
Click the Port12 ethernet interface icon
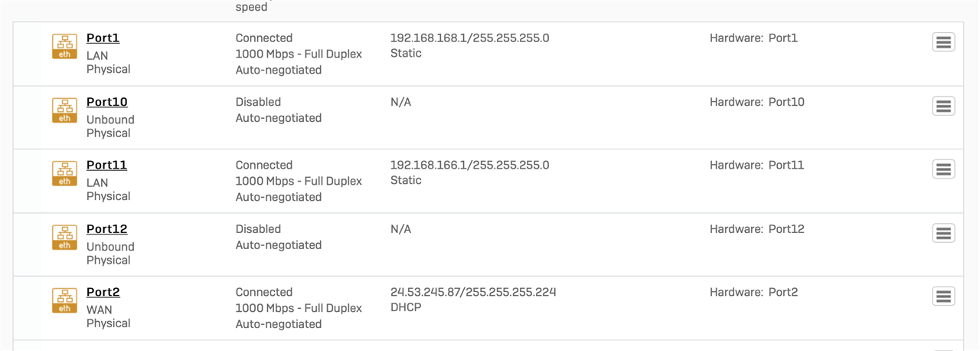pyautogui.click(x=64, y=237)
